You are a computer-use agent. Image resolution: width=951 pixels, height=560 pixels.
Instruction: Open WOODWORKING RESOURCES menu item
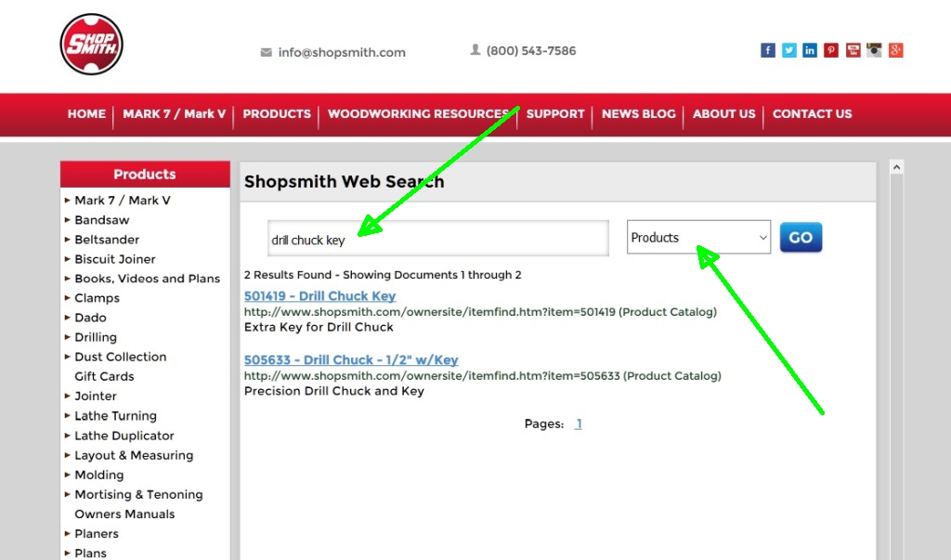click(x=418, y=114)
